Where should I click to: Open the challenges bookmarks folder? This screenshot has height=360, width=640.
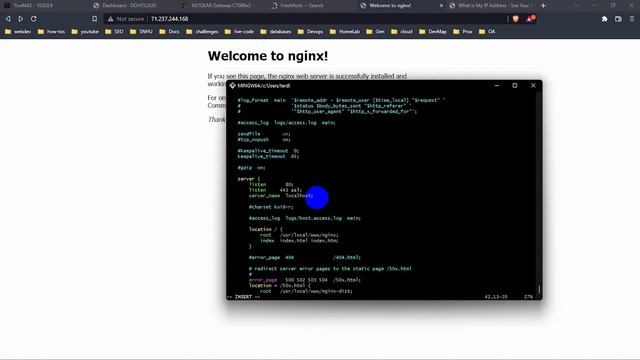point(202,31)
